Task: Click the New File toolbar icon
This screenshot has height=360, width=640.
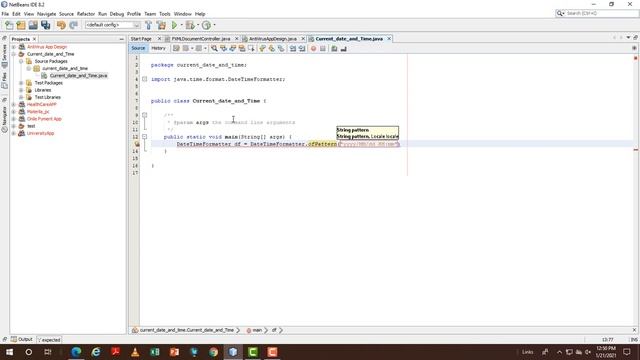Action: pos(9,25)
